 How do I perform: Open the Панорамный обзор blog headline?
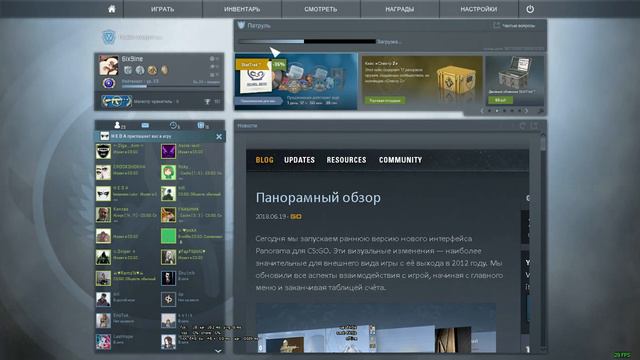click(318, 198)
